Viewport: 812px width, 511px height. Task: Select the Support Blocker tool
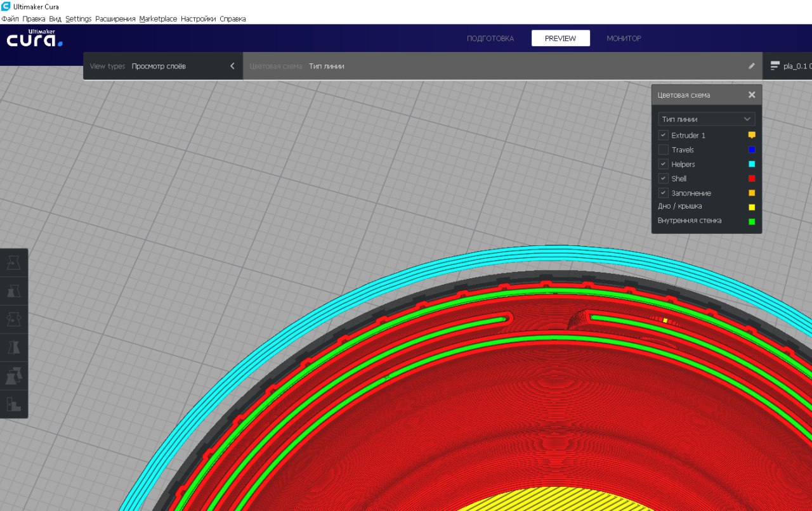coord(13,404)
